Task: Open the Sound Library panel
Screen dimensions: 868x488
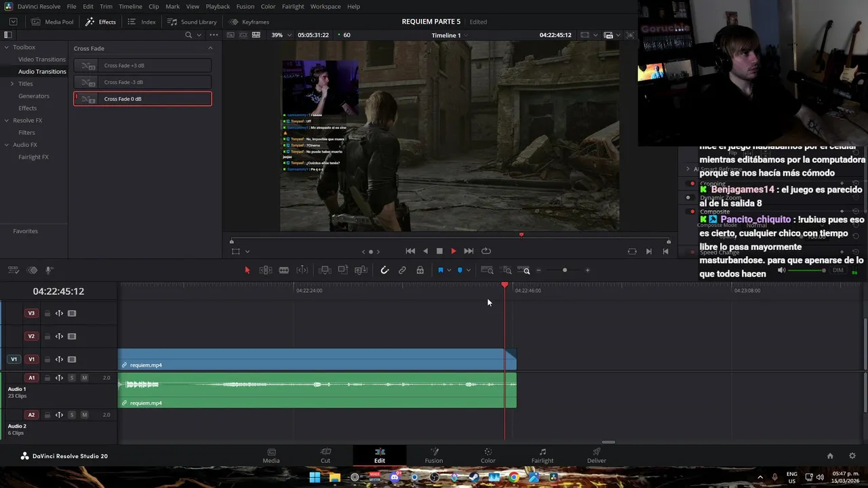Action: [x=192, y=22]
